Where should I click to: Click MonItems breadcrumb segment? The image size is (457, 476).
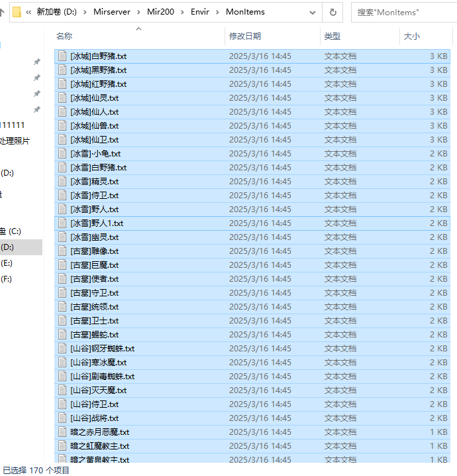pyautogui.click(x=245, y=12)
